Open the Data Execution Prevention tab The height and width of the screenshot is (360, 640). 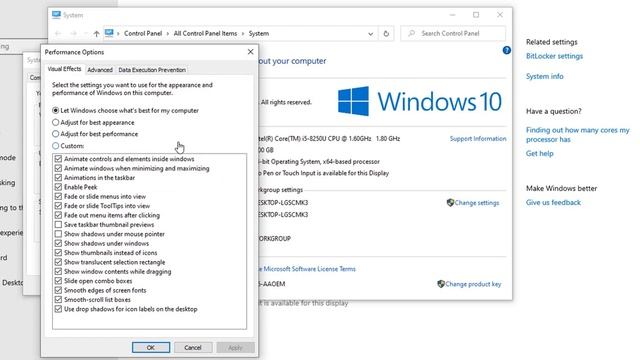[152, 70]
